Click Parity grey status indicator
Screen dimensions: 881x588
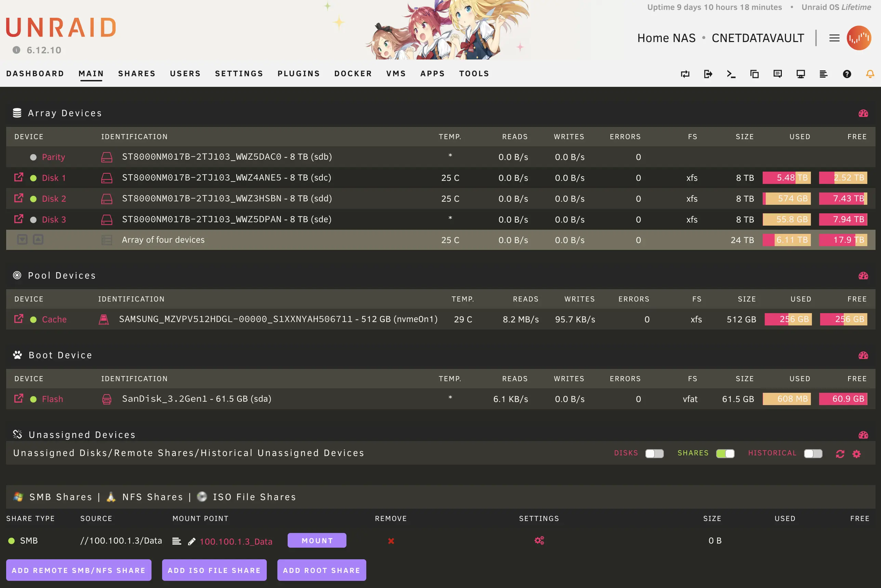(x=34, y=158)
